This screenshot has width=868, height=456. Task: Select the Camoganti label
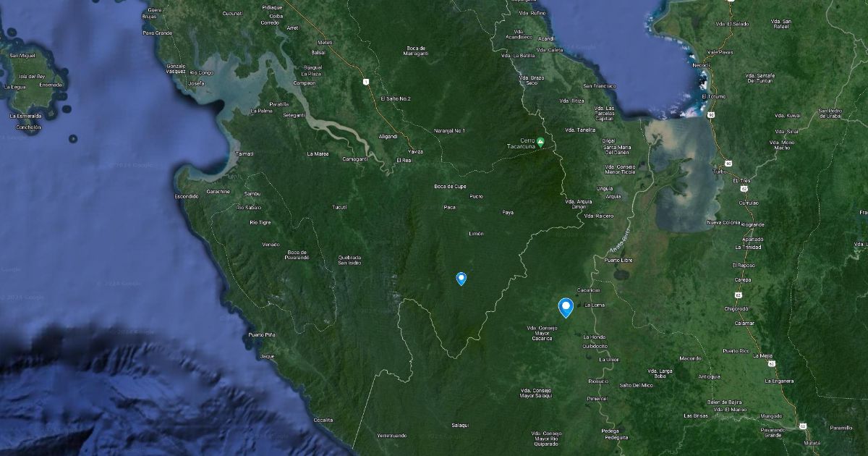354,159
